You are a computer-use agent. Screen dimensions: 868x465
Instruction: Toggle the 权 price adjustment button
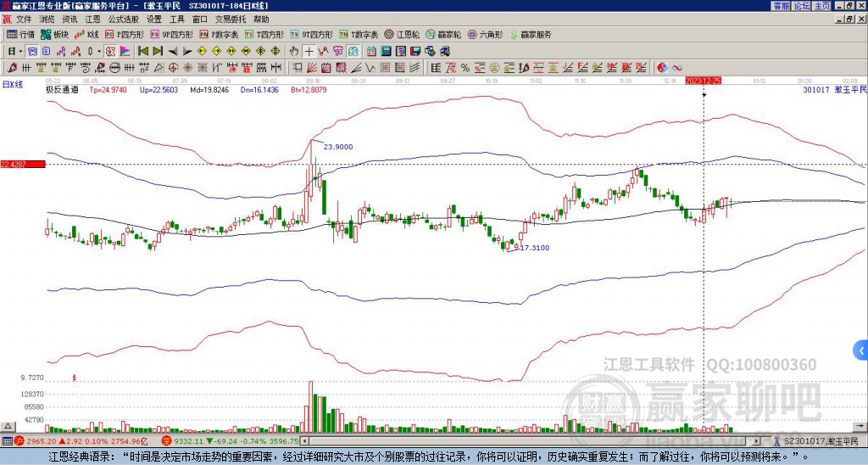pyautogui.click(x=110, y=52)
